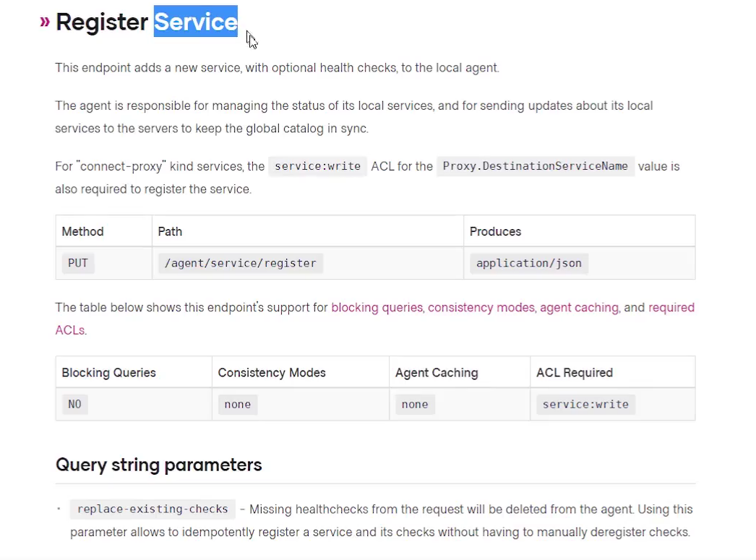This screenshot has width=756, height=560.
Task: Click the none value under Consistency Modes
Action: tap(237, 405)
